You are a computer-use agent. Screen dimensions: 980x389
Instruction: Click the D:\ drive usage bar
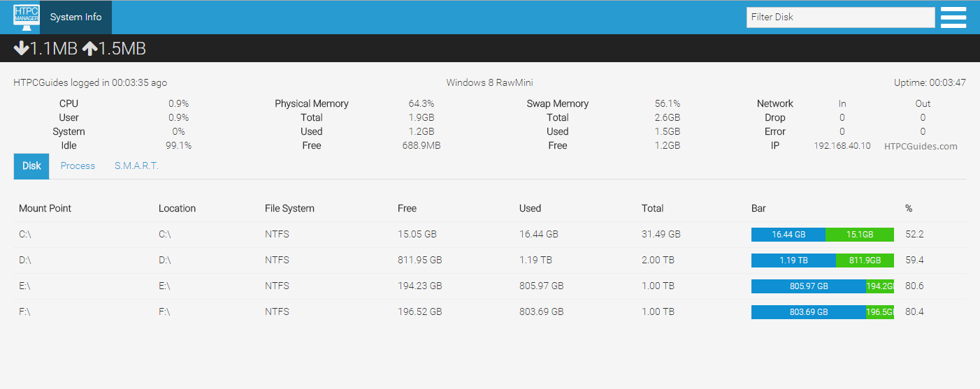click(x=822, y=260)
